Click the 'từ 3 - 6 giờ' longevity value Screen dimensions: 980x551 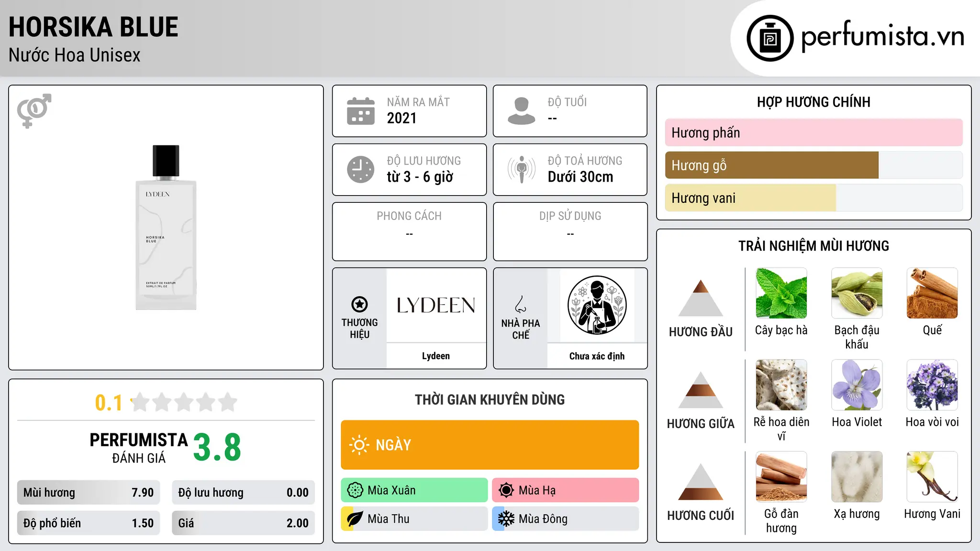point(420,177)
